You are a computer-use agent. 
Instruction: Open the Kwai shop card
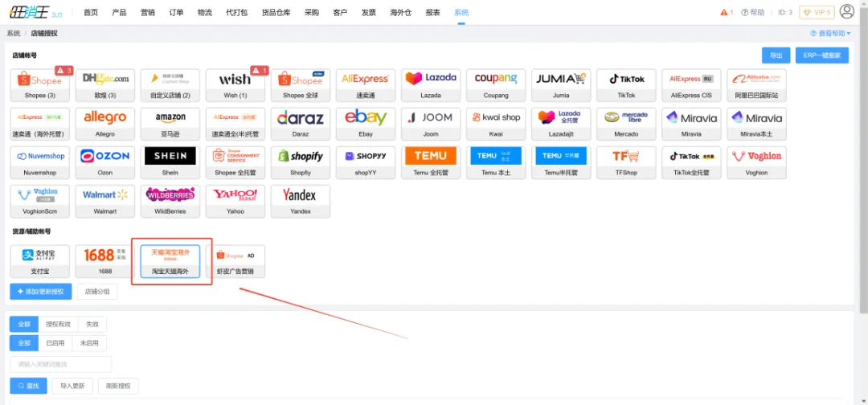(x=496, y=124)
